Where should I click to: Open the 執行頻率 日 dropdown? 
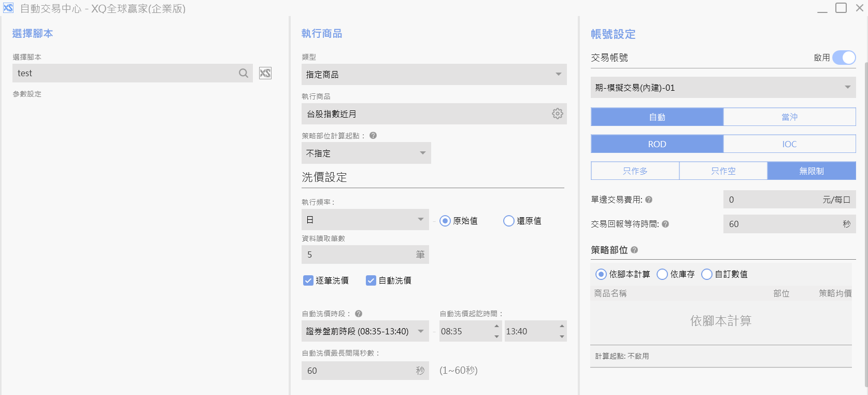point(420,219)
